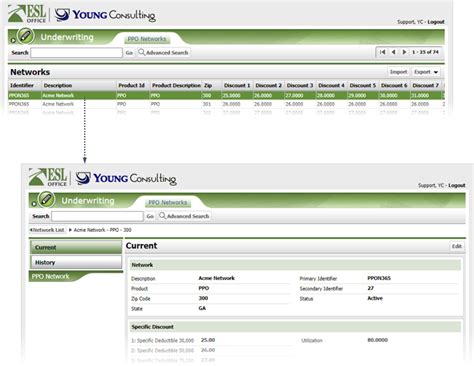Image resolution: width=474 pixels, height=366 pixels.
Task: Sort by the Discount 6 column header
Action: tap(394, 85)
